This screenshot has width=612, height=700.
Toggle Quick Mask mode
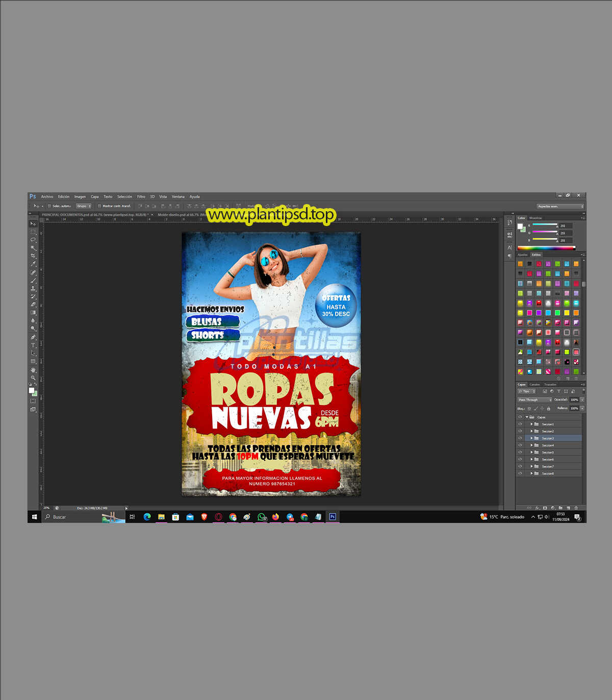[x=33, y=401]
